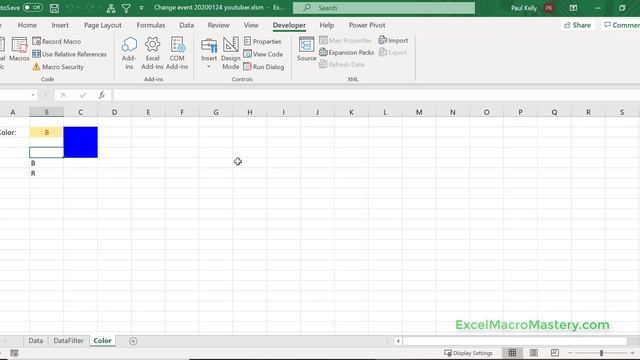Click the filter funnel icon in quick access toolbar
640x360 pixels.
126,8
